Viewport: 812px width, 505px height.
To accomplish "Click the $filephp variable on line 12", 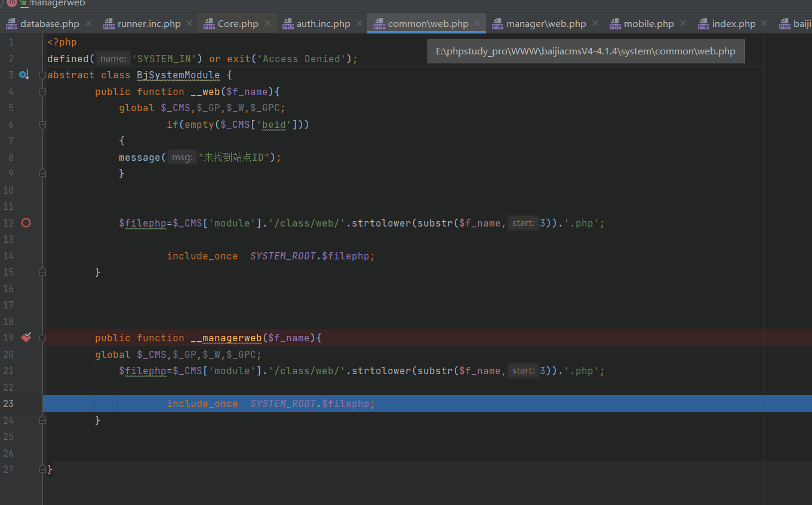I will [x=143, y=223].
